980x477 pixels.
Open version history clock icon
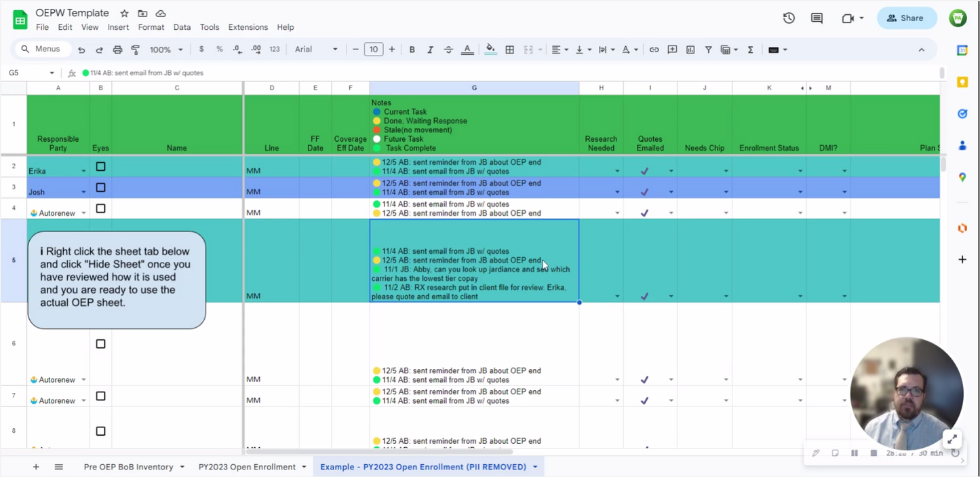pos(789,18)
